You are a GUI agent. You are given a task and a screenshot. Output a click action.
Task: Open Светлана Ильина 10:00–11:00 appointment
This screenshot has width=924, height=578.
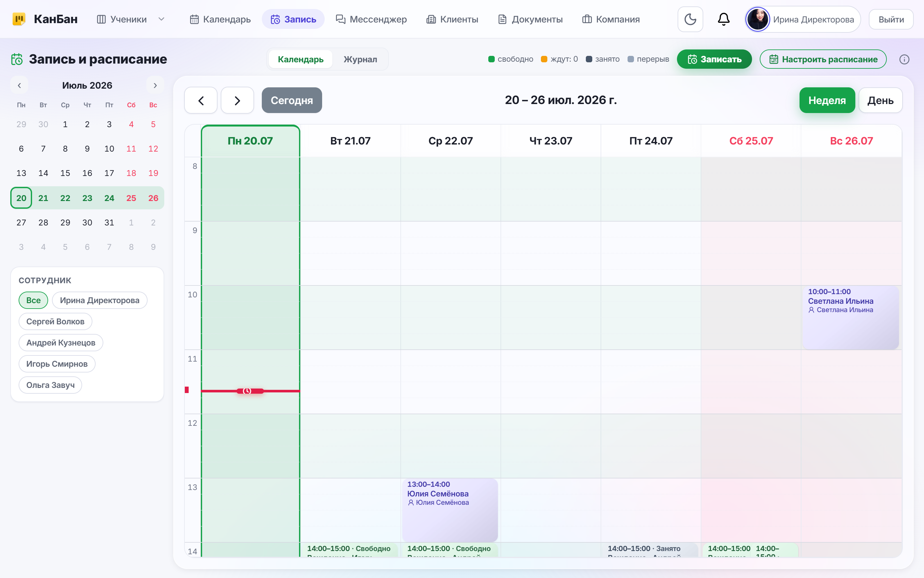851,317
